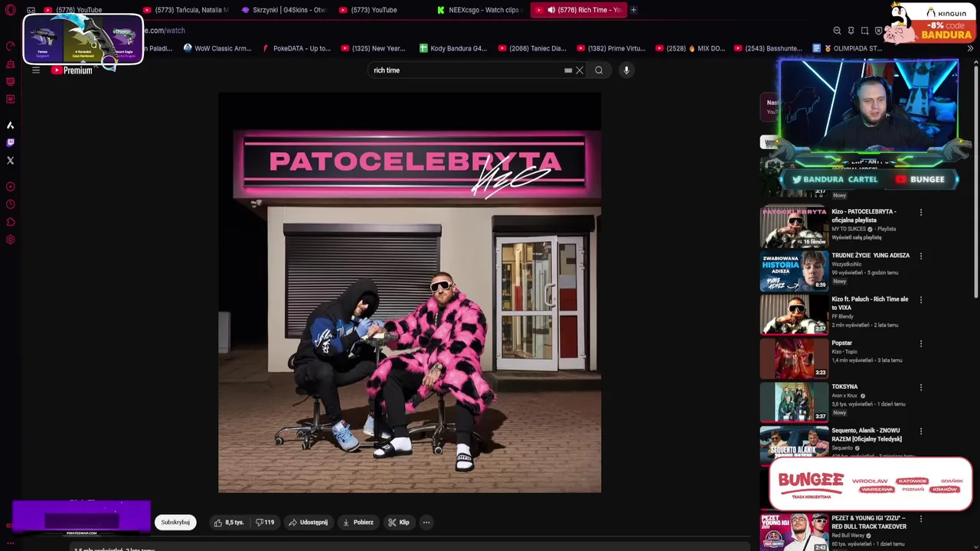The width and height of the screenshot is (980, 551).
Task: Open options for Rich Time ale to VIXA
Action: tap(921, 299)
